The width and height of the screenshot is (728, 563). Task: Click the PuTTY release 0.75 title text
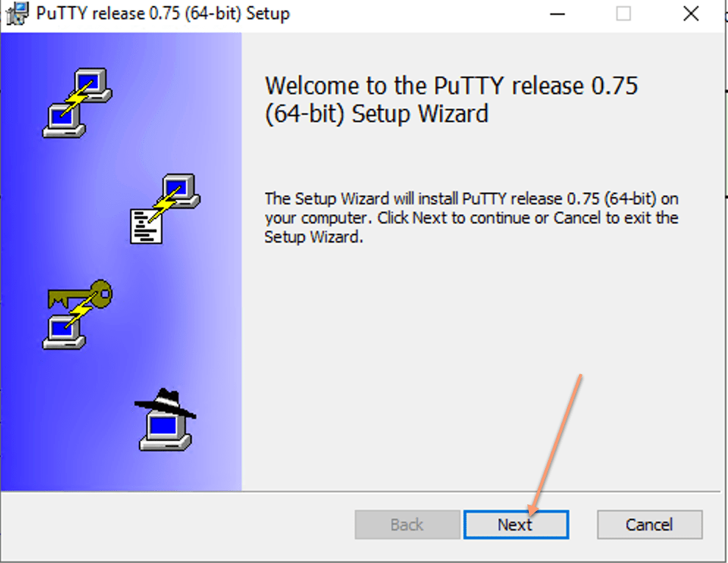(x=163, y=13)
